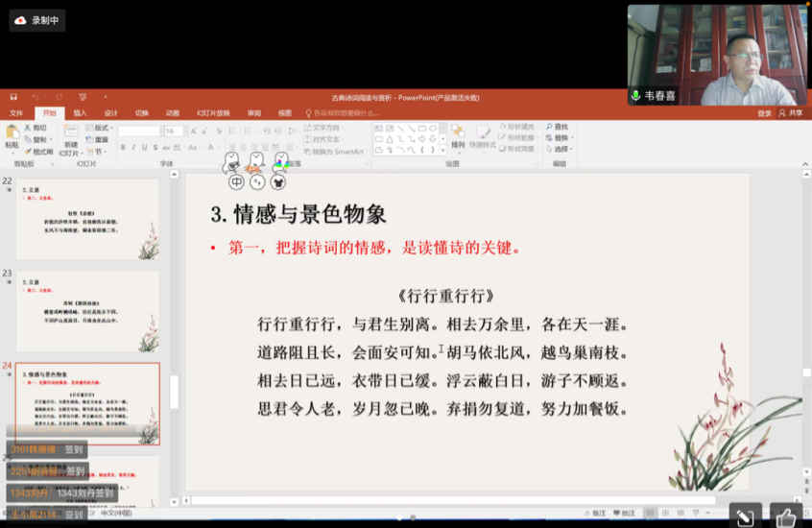Toggle text Shadow formatting
This screenshot has width=812, height=528.
155,148
